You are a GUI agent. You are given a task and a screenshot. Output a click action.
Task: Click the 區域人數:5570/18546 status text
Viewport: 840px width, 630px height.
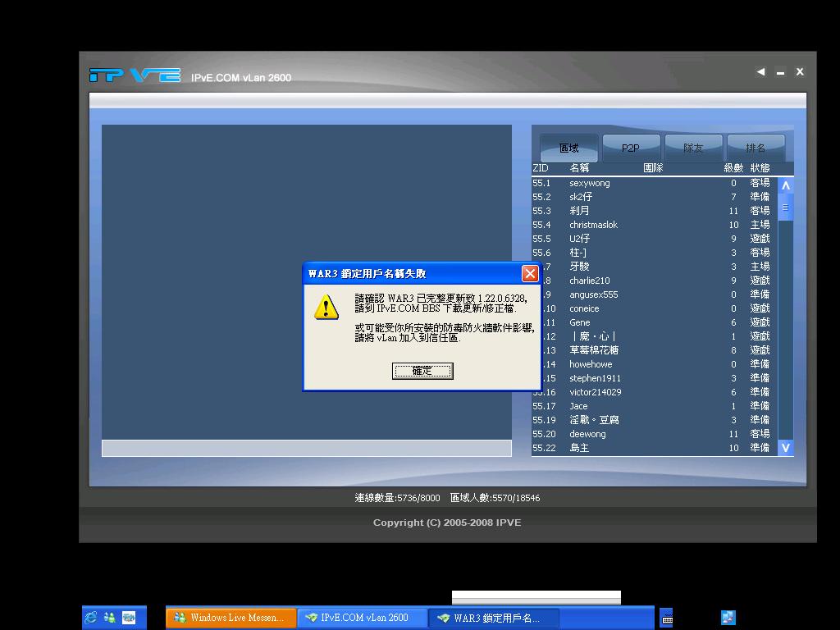click(x=495, y=498)
